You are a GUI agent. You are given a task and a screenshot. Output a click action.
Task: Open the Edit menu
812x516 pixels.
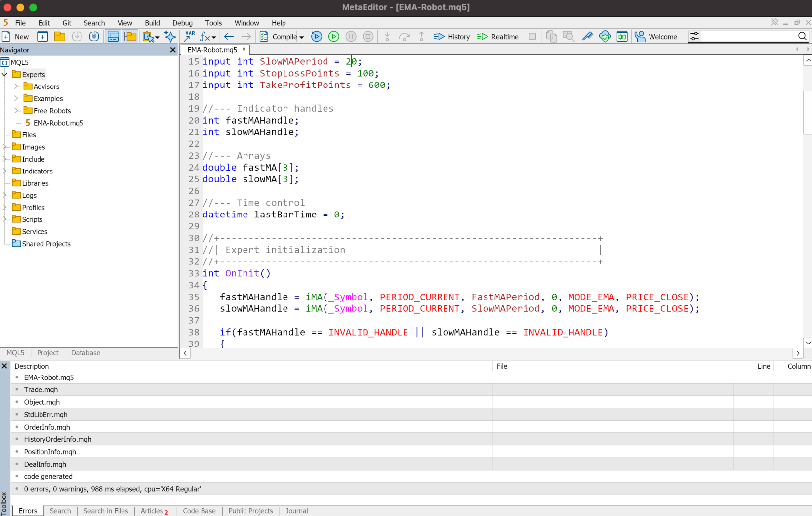[x=44, y=23]
